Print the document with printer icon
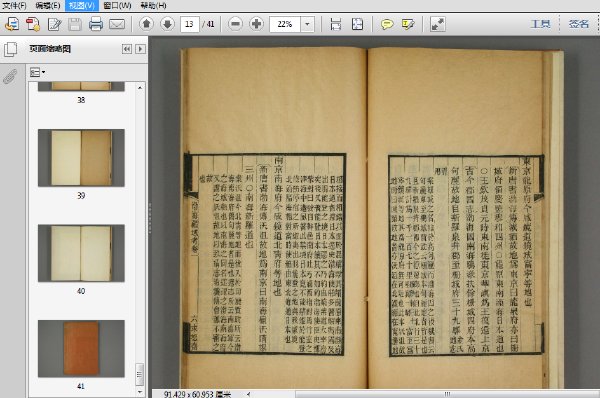600x398 pixels. [x=96, y=24]
